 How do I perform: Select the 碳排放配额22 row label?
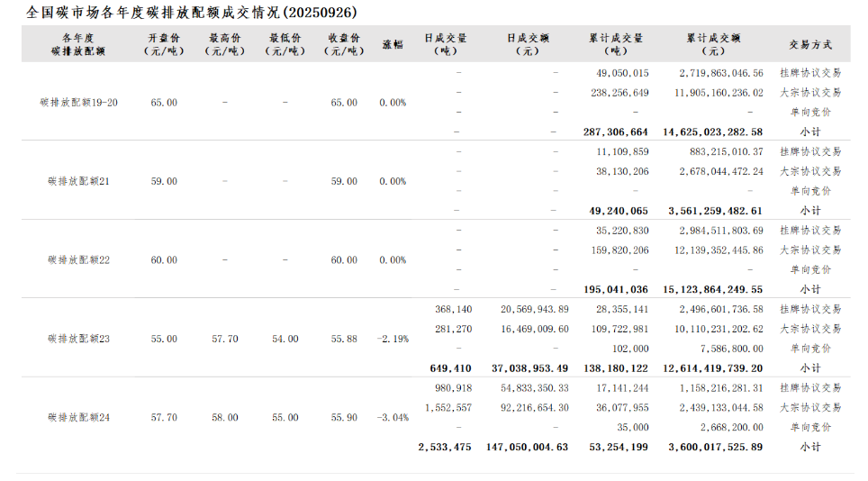pyautogui.click(x=79, y=260)
